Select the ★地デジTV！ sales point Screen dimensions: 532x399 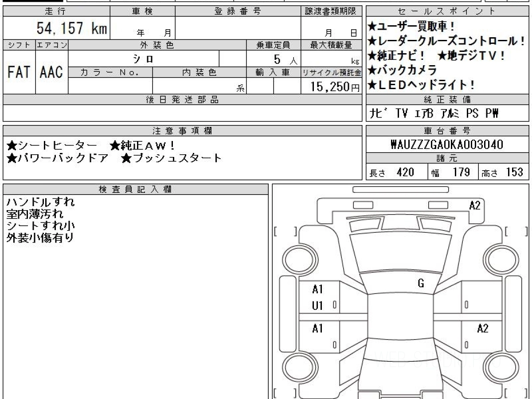pos(472,56)
